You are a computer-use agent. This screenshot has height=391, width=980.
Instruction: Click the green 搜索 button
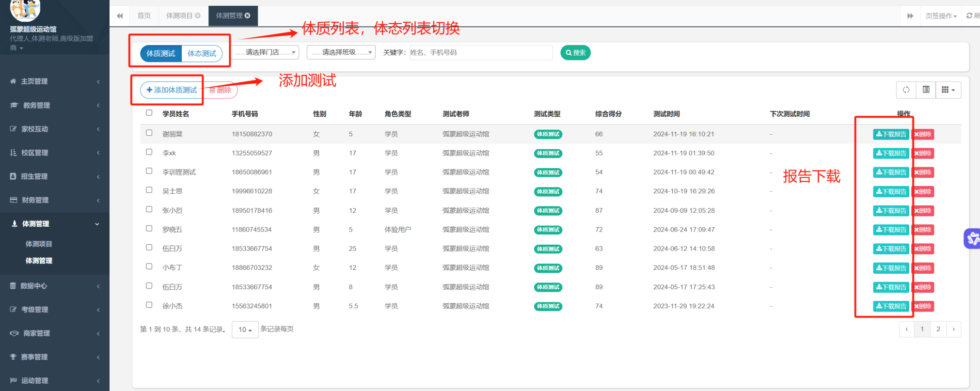pyautogui.click(x=575, y=52)
